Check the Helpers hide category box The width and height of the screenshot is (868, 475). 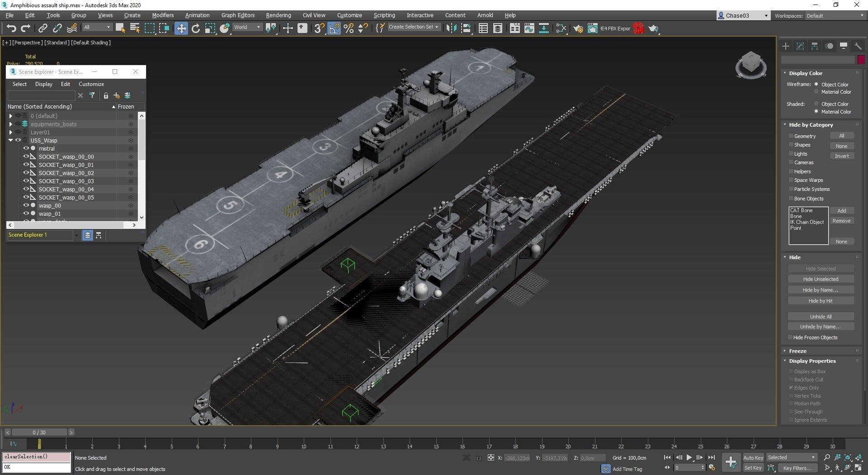point(791,171)
